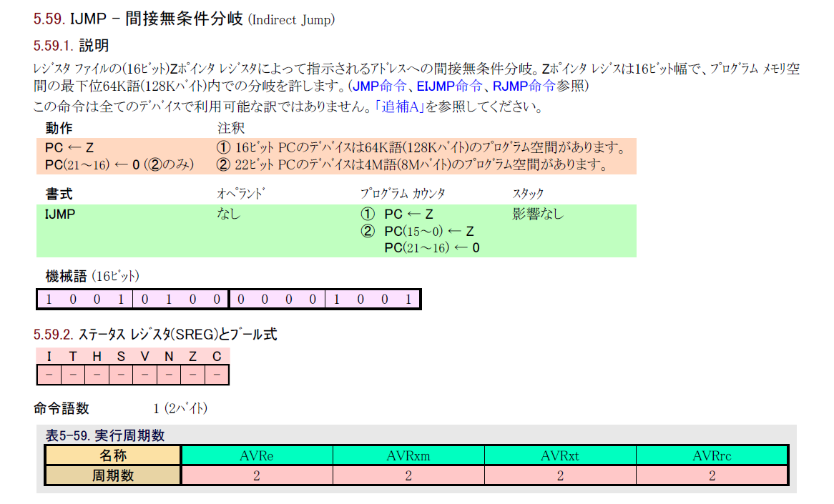
Task: Open the JMP命令 reference link
Action: tap(381, 87)
